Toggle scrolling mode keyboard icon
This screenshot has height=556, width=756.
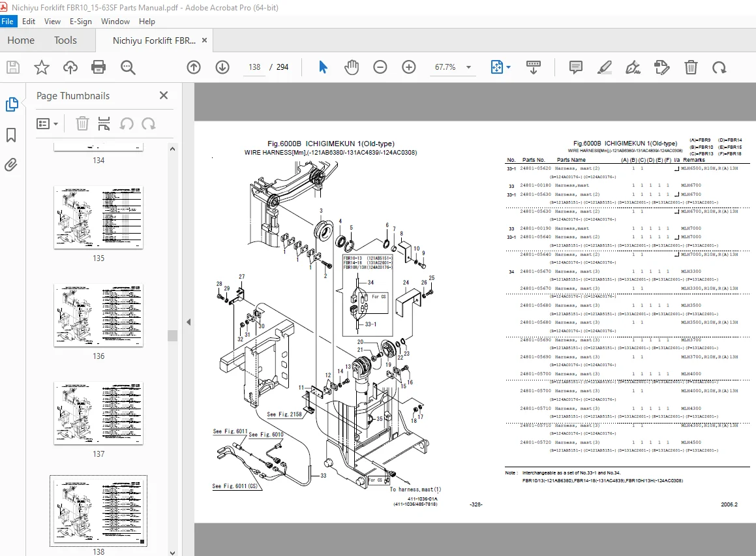click(534, 67)
